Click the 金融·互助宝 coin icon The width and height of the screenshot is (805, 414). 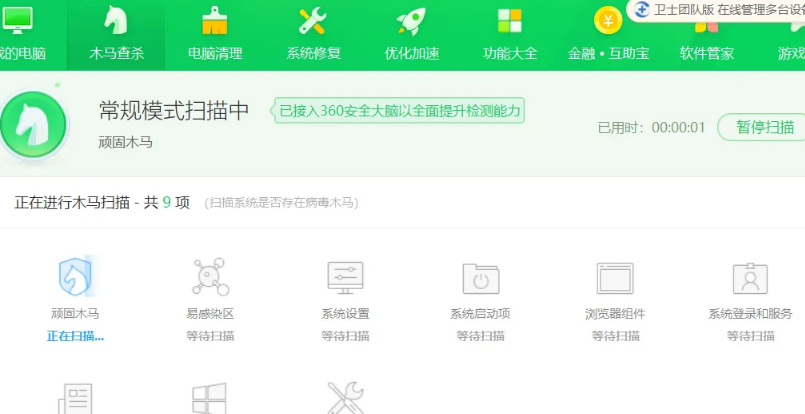608,21
